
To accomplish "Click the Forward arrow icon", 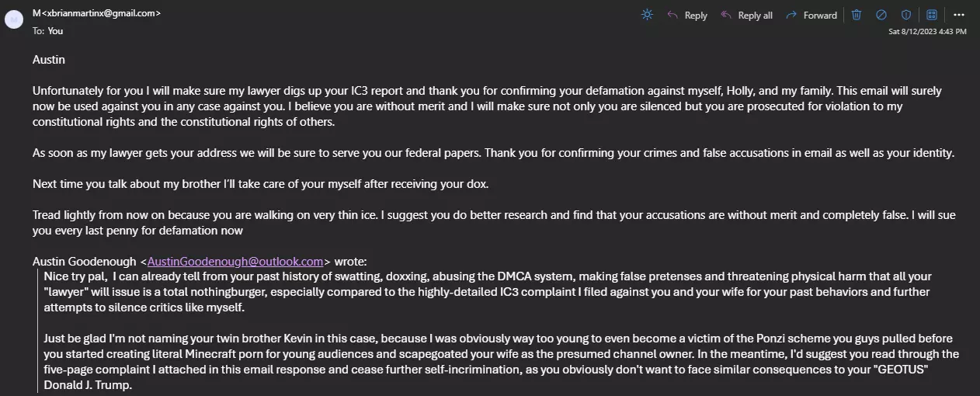I will [791, 15].
